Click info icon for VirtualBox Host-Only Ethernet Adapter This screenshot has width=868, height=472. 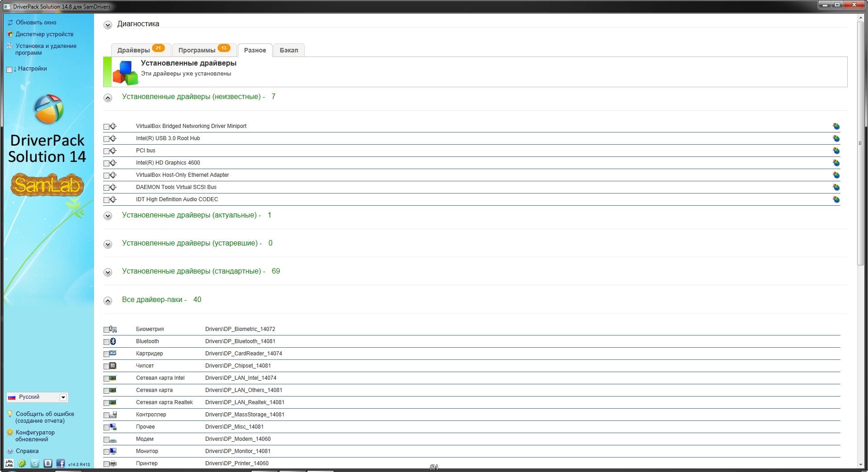coord(836,175)
